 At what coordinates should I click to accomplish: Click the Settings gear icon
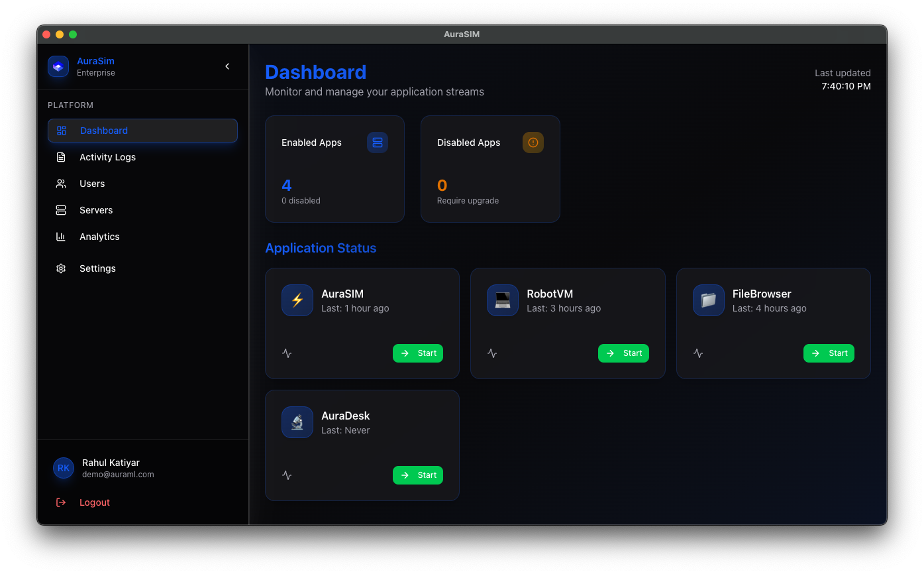pyautogui.click(x=61, y=268)
